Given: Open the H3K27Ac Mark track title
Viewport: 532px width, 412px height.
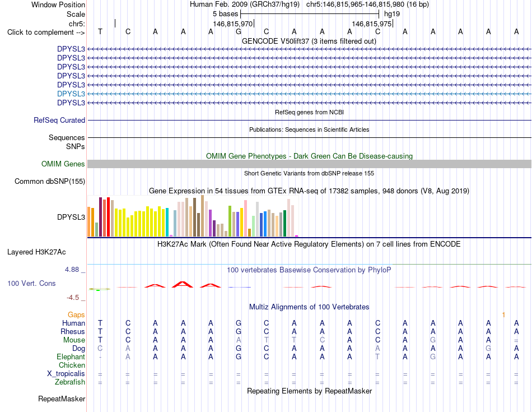Looking at the screenshot, I should (309, 244).
